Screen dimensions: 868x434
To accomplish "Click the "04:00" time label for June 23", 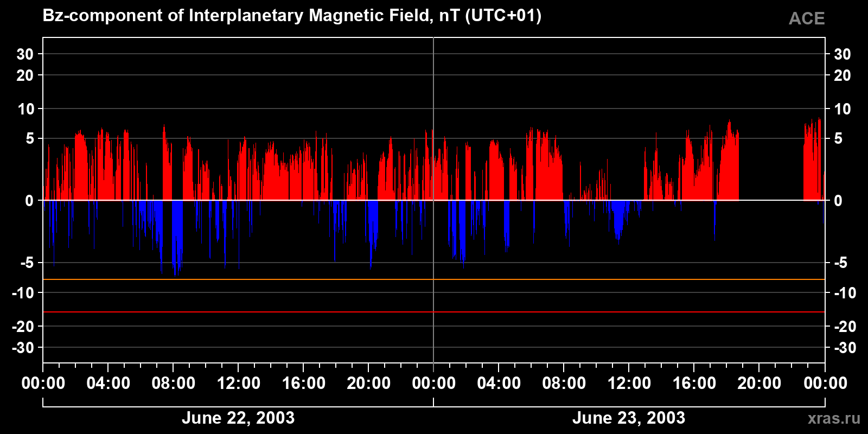I will coord(499,384).
